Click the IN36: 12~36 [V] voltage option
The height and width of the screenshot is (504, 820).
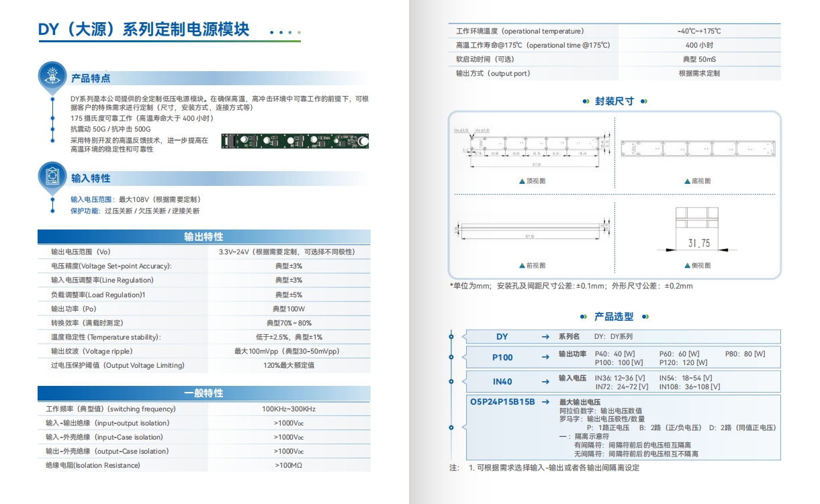click(x=620, y=378)
